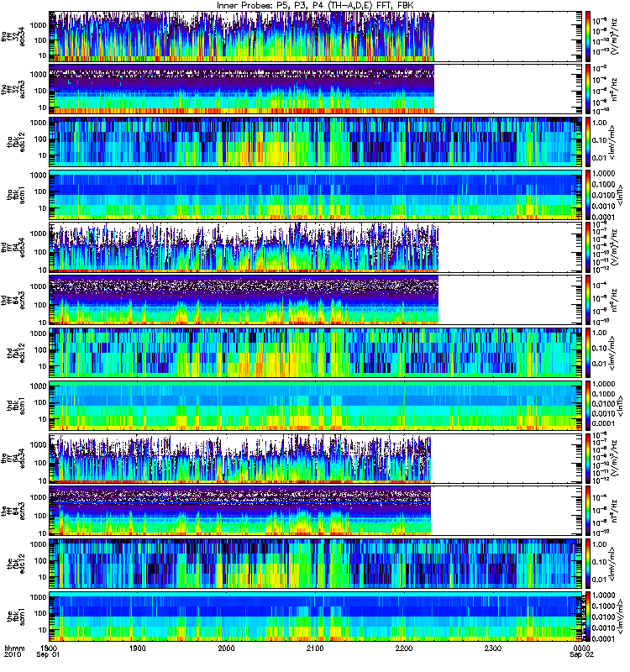Select the tha fff 32 edc34 spectrogram panel
Viewport: 630px width, 672px height.
coord(316,36)
